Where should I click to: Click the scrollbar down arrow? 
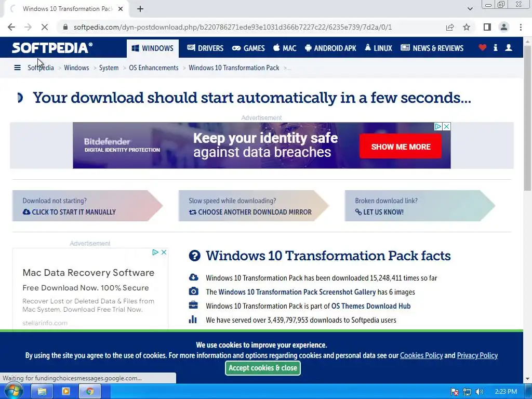point(528,379)
